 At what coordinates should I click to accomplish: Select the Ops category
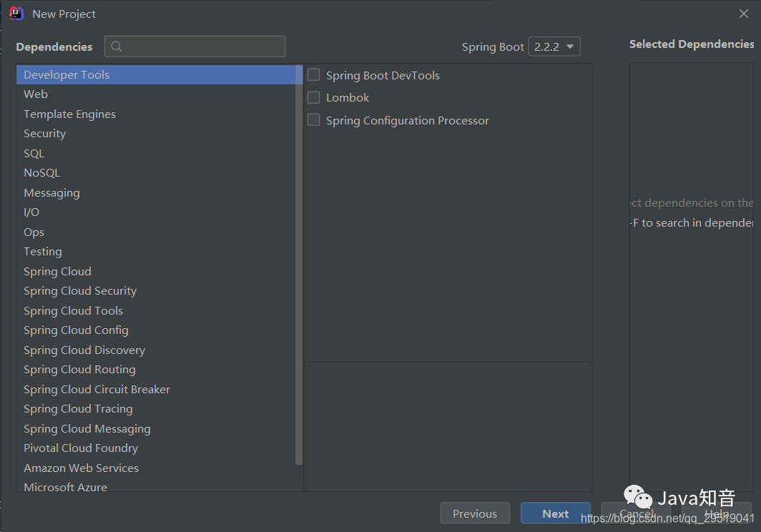[x=156, y=232]
